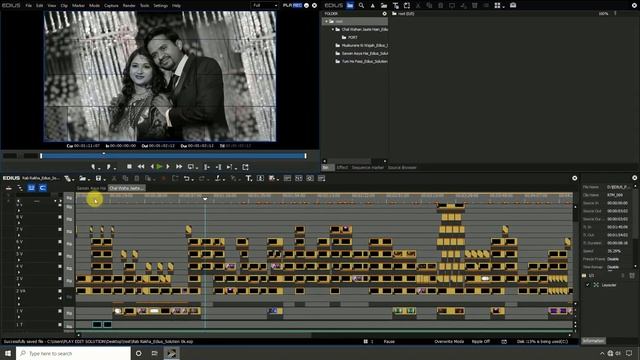Click the Add cut point icon

tap(218, 178)
